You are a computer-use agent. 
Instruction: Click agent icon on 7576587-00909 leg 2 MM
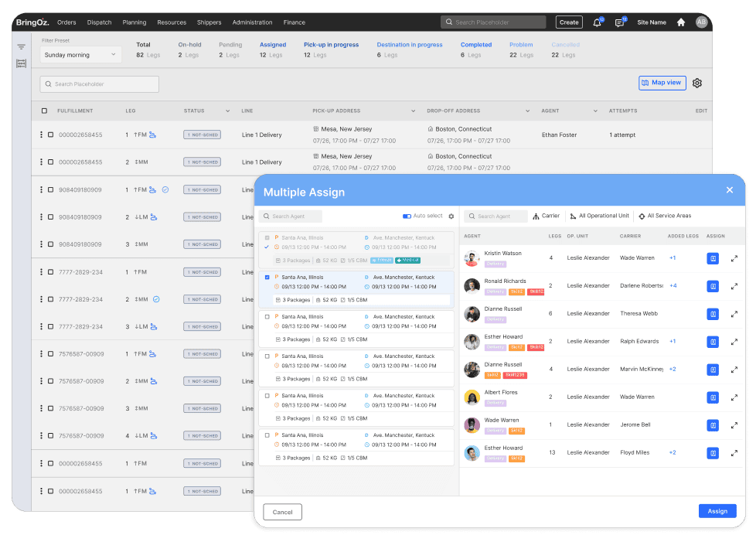(153, 381)
